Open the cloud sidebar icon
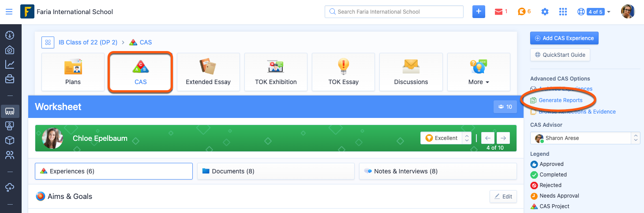Viewport: 644px width, 213px height. pos(10,187)
